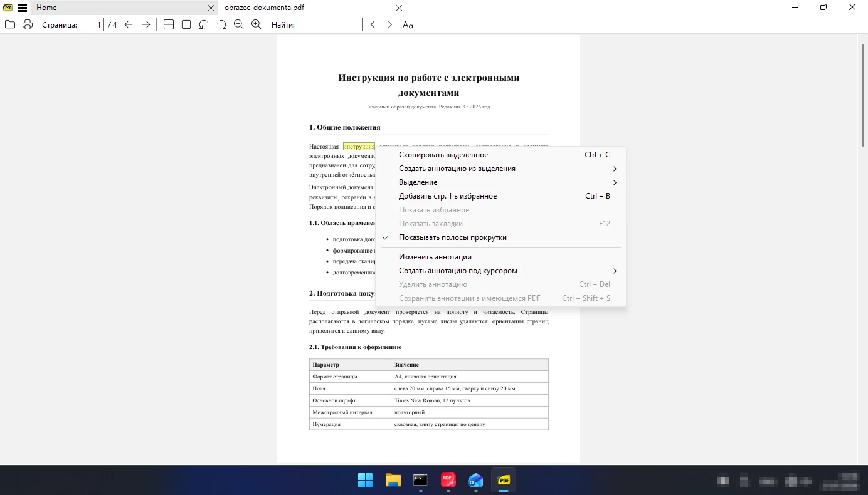Expand Создать аннотацию из выделения submenu

(x=500, y=169)
